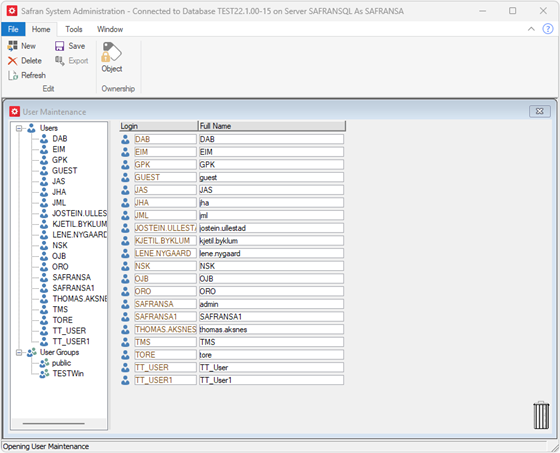Click the Login field GPK
Image resolution: width=560 pixels, height=453 pixels.
pyautogui.click(x=165, y=165)
